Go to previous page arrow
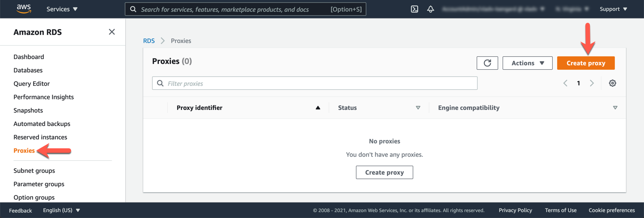Image resolution: width=644 pixels, height=218 pixels. pos(565,84)
